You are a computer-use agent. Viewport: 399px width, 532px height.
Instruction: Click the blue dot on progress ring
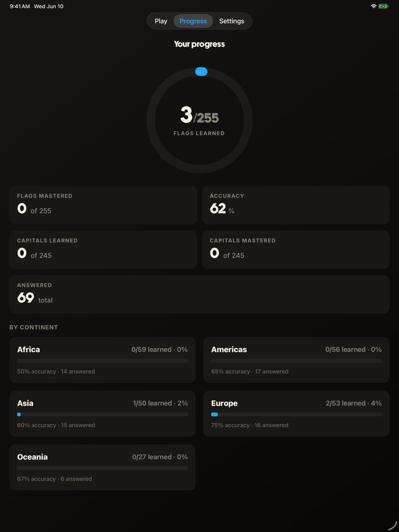(x=201, y=72)
